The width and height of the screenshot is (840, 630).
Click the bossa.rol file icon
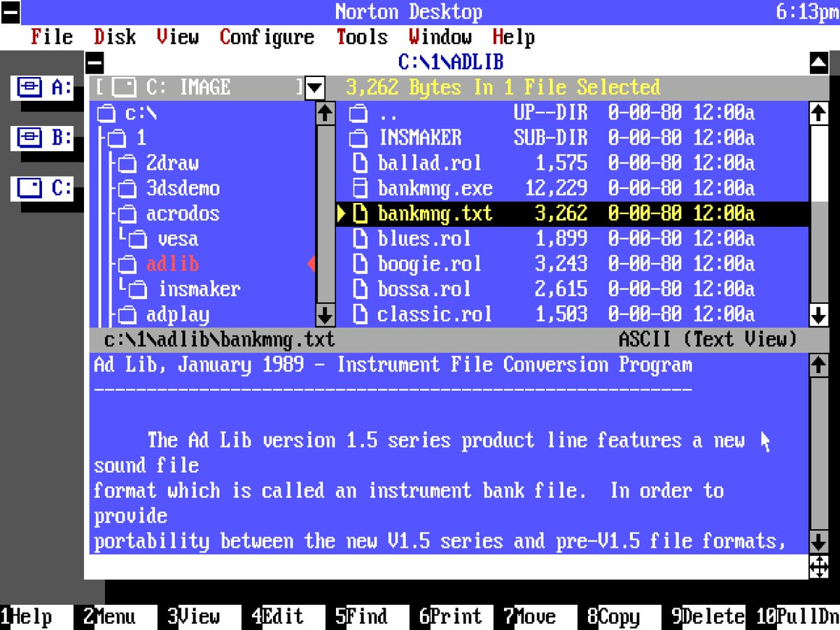pos(359,289)
